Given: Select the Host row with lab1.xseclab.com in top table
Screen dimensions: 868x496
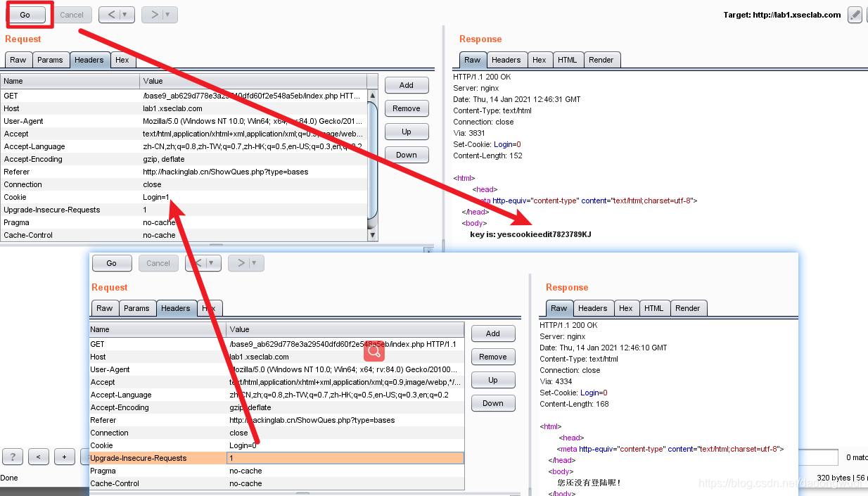Looking at the screenshot, I should click(184, 108).
